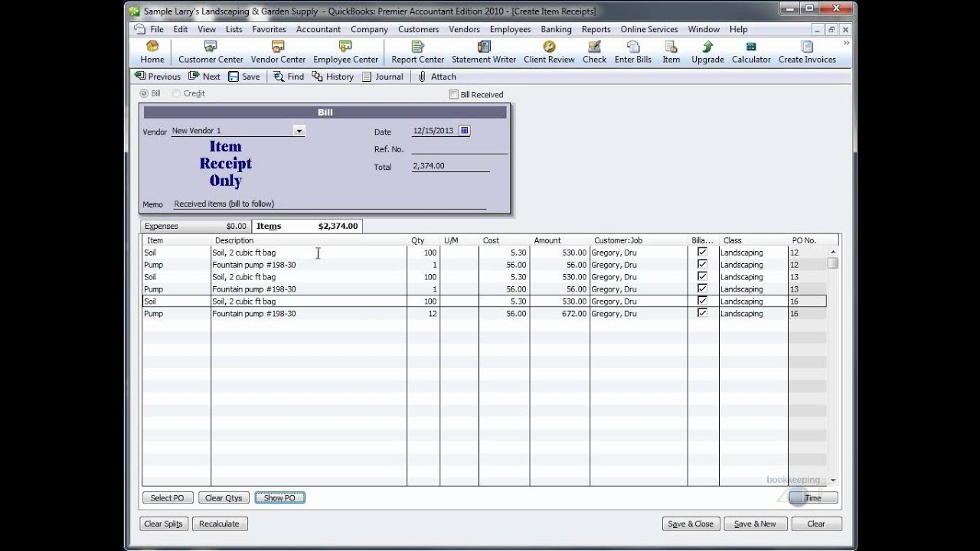Open Customer Center
The height and width of the screenshot is (551, 980).
(x=211, y=52)
